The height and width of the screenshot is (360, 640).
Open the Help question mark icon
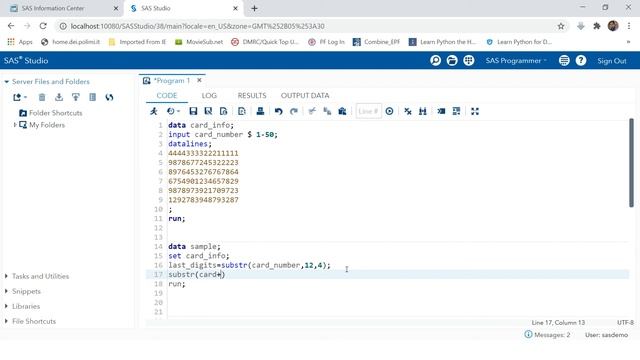[581, 60]
